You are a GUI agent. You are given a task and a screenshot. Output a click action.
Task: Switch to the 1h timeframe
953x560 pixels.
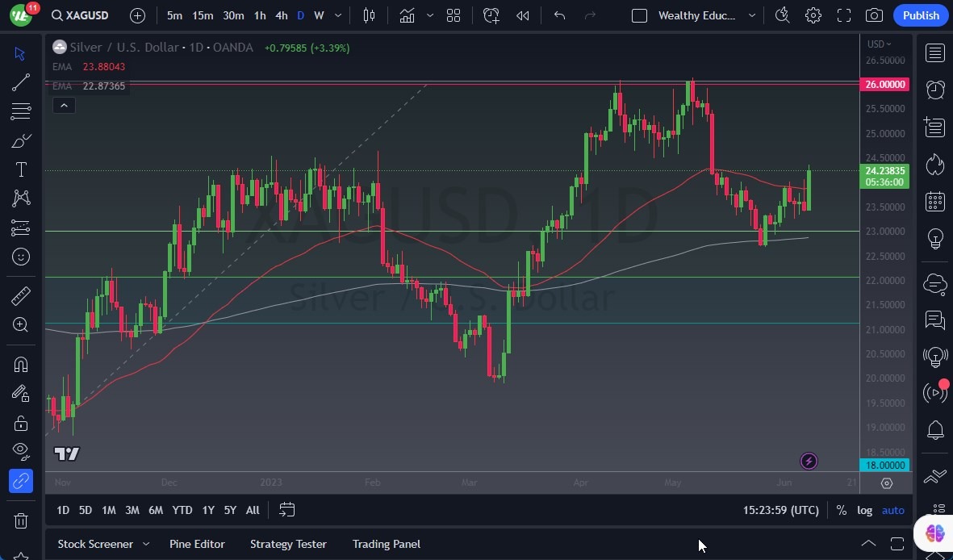point(260,15)
